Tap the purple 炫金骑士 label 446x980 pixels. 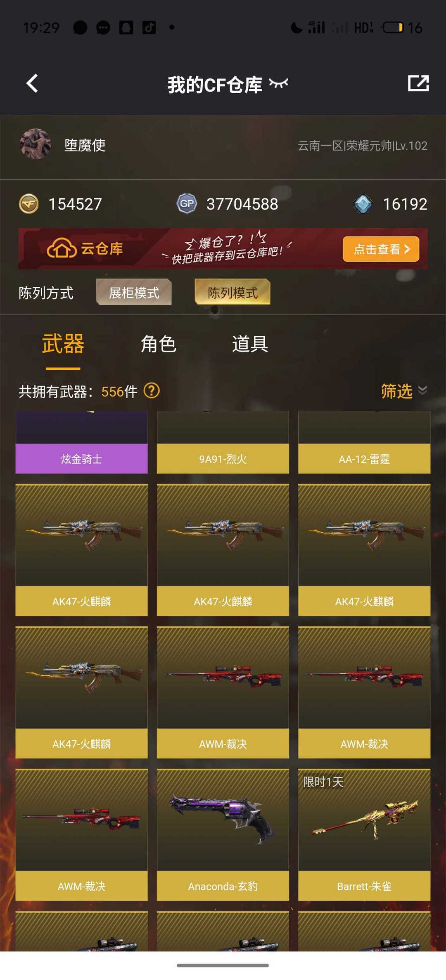(81, 459)
